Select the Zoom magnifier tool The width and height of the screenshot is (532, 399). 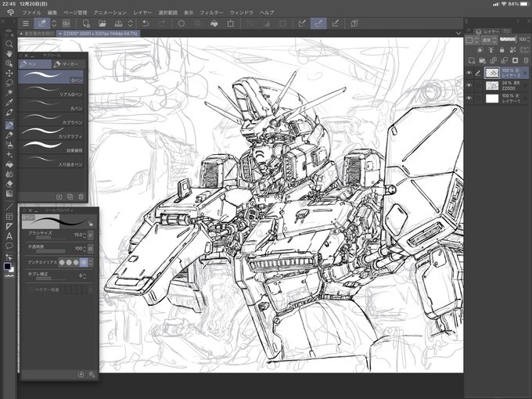9,44
